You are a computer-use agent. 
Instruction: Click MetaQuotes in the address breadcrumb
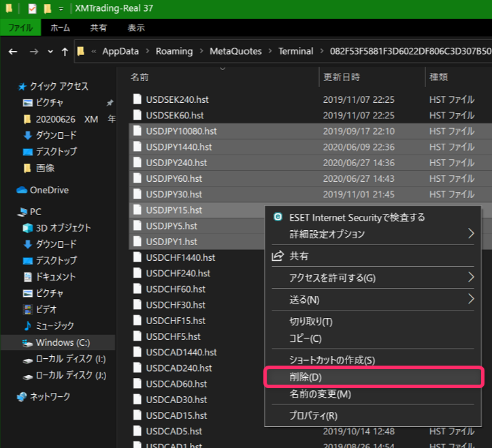click(x=235, y=51)
